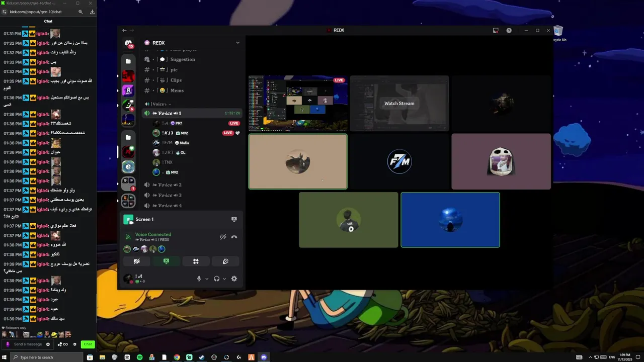Click Voice Connected status text

[153, 234]
